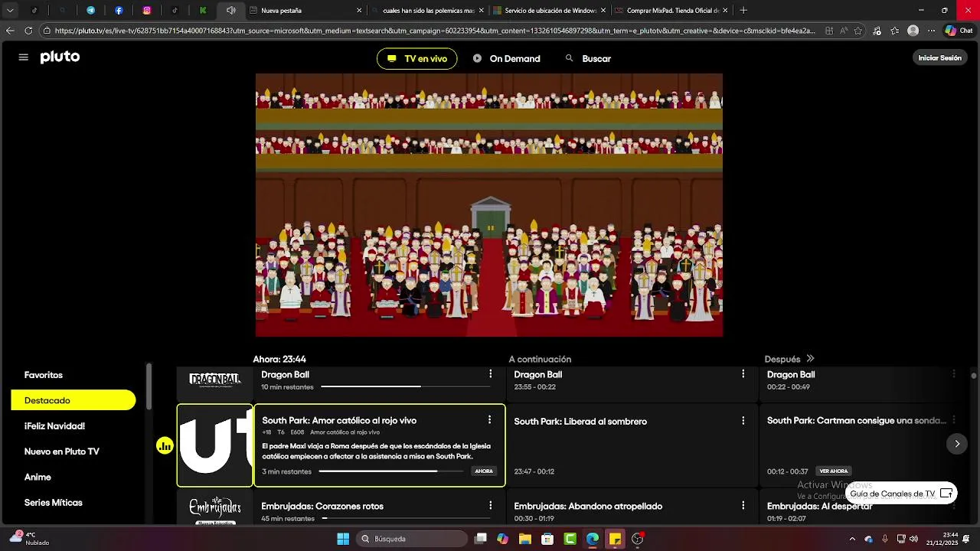Click the browser back arrow
The height and width of the screenshot is (551, 980).
10,31
